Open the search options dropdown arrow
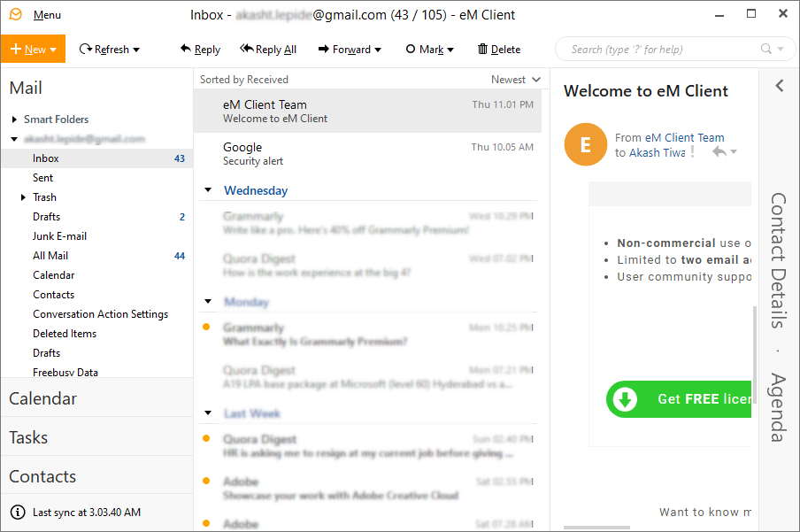The height and width of the screenshot is (532, 800). (781, 49)
